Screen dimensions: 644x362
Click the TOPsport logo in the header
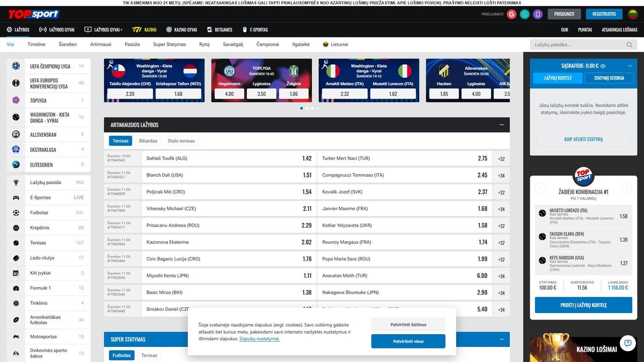pyautogui.click(x=33, y=14)
